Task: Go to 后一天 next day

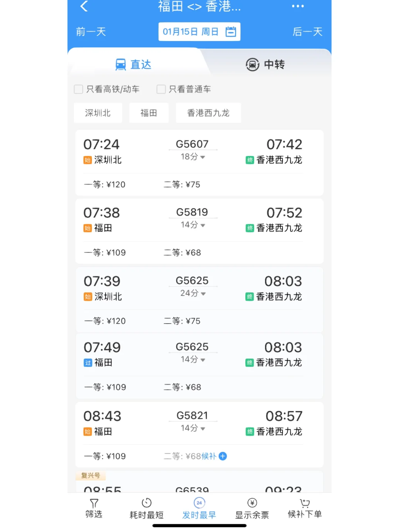Action: 308,32
